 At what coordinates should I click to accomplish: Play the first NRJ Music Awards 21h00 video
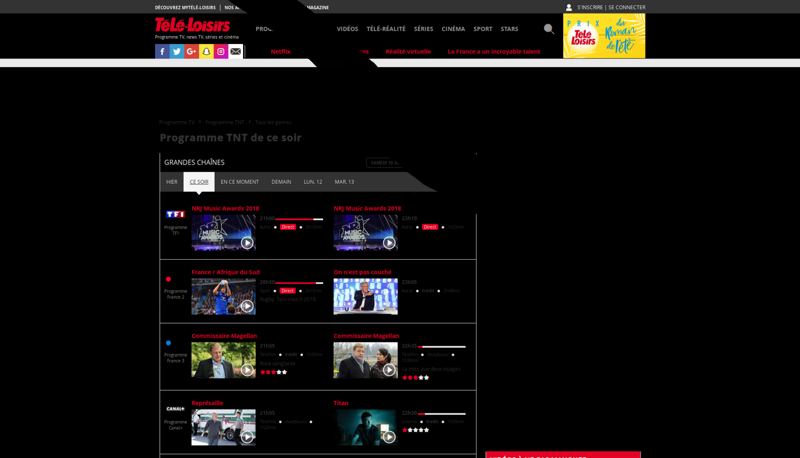point(247,243)
